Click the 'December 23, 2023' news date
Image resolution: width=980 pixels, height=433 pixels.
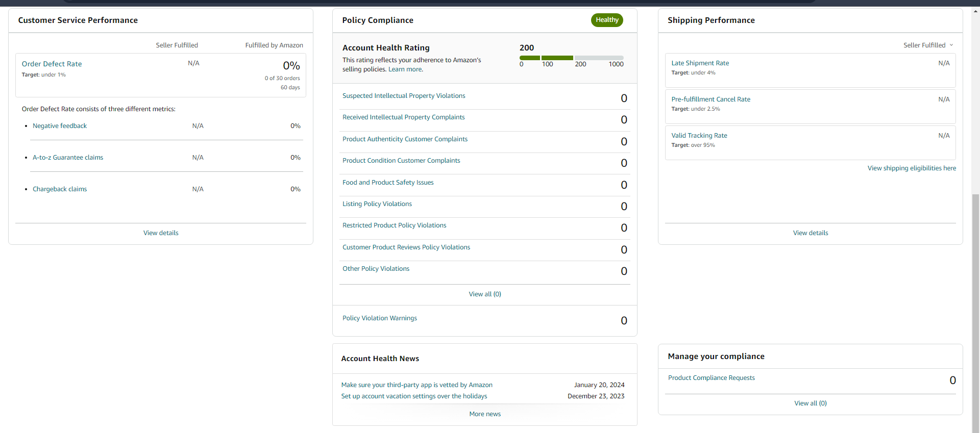tap(596, 396)
